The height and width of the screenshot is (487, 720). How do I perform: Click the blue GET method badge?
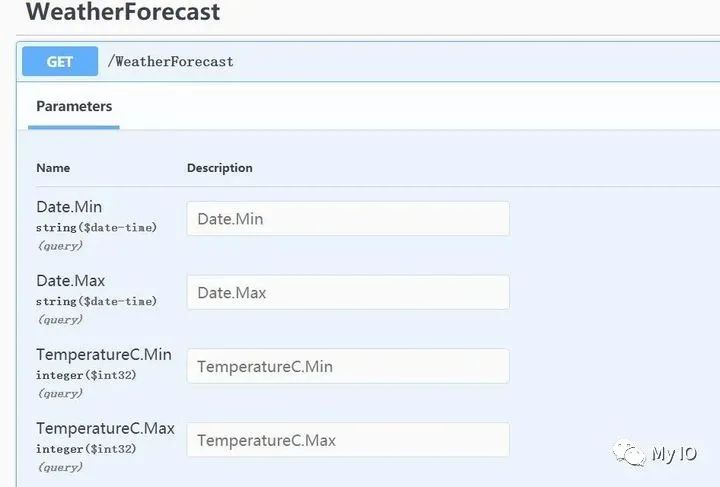(60, 61)
